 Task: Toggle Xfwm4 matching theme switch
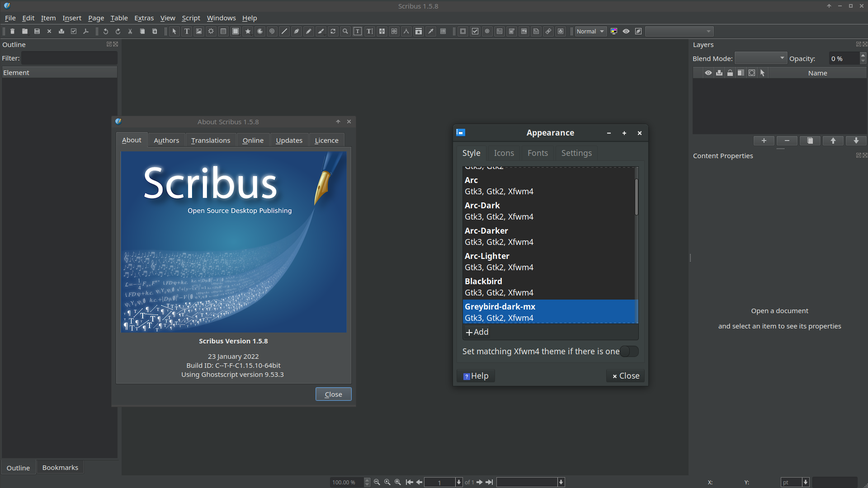(x=629, y=352)
